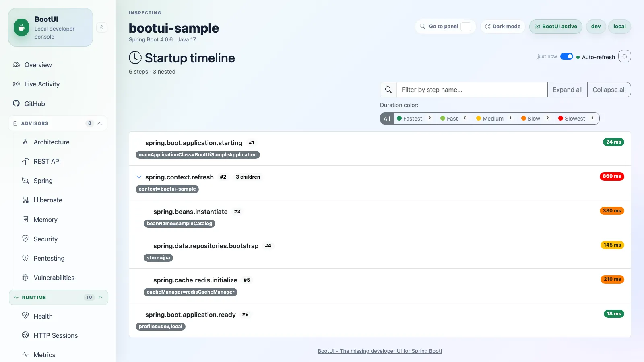Click the Overview gauge icon
Screen dimensions: 644x362
pos(16,65)
